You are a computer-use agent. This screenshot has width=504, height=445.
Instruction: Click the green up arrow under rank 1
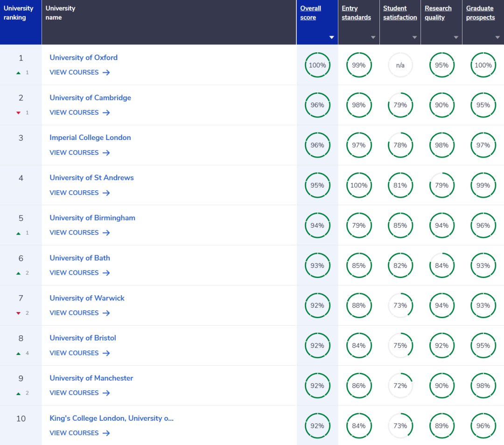(19, 73)
